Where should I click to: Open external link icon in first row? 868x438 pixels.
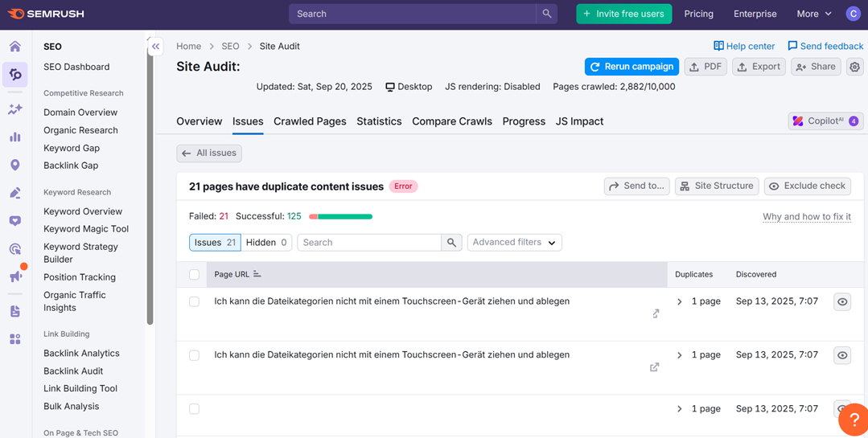click(656, 313)
